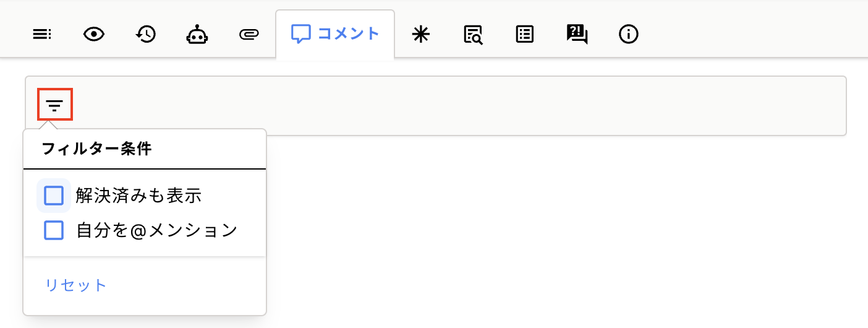Click the 自分を@メンション label text
The width and height of the screenshot is (868, 328).
(156, 230)
